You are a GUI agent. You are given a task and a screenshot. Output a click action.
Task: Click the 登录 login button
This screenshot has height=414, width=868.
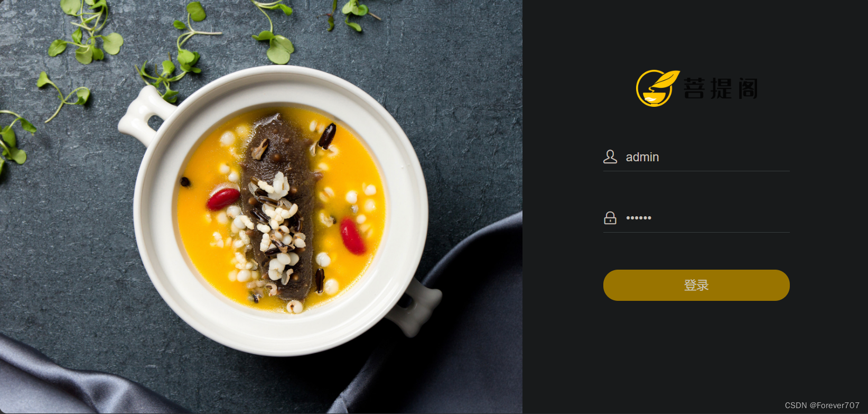696,286
